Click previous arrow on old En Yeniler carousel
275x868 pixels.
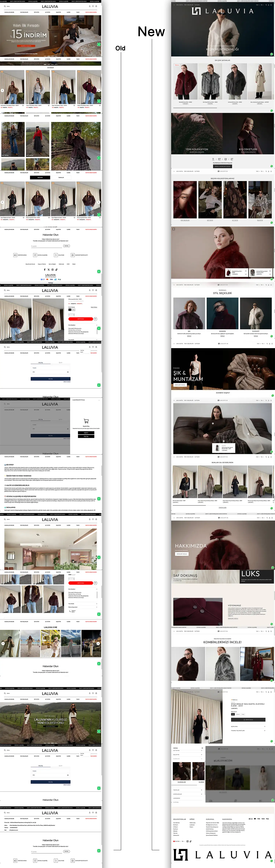click(x=2, y=90)
